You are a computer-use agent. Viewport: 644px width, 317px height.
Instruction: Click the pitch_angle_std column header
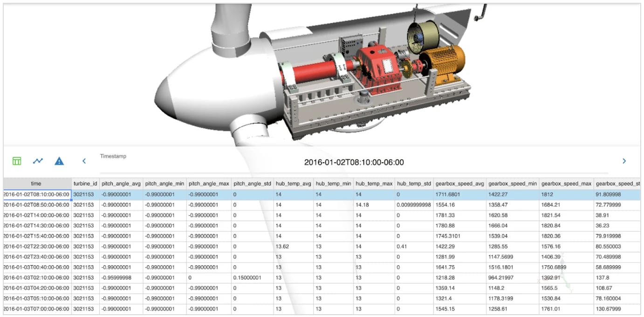(x=253, y=183)
